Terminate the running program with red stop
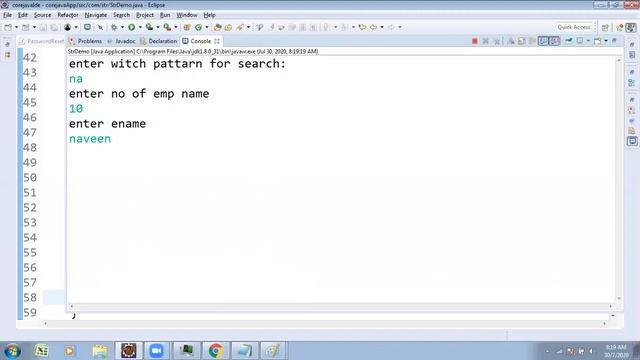Image resolution: width=640 pixels, height=360 pixels. pyautogui.click(x=474, y=41)
